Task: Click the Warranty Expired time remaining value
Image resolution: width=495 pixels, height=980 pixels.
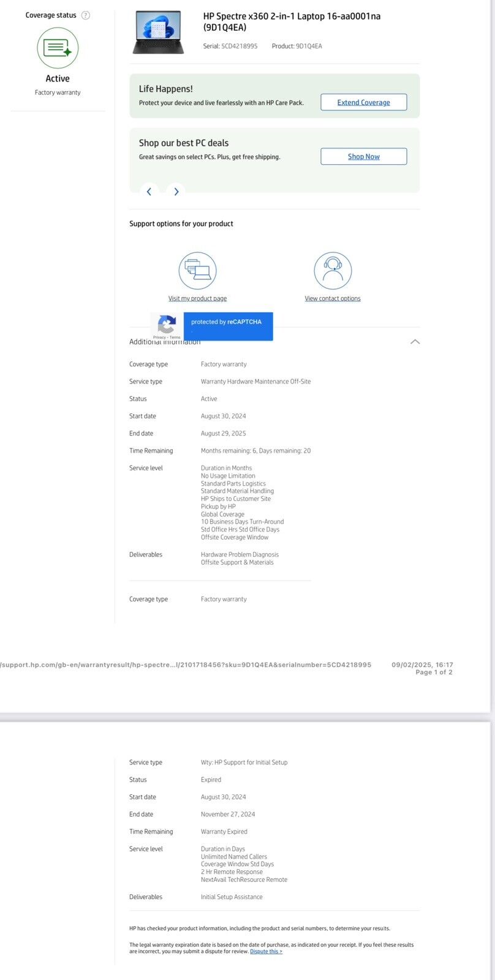Action: [224, 832]
